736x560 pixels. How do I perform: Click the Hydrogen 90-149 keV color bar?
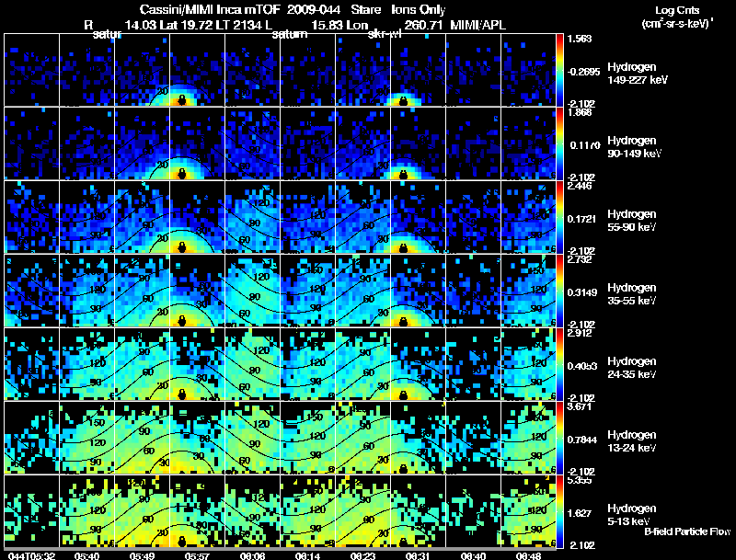pyautogui.click(x=559, y=143)
